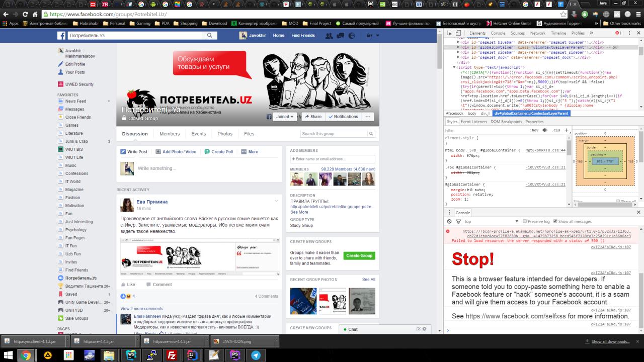Click the console filter funnel icon
Viewport: 644px width, 362px height.
coord(458,221)
